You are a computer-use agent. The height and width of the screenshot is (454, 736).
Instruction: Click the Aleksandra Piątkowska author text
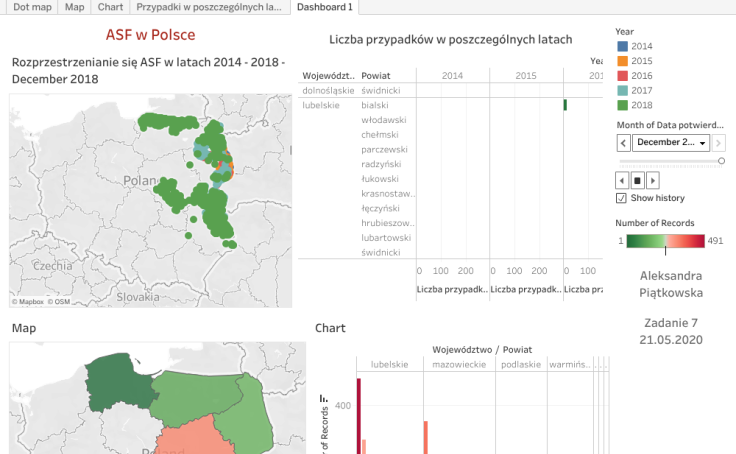pos(671,284)
